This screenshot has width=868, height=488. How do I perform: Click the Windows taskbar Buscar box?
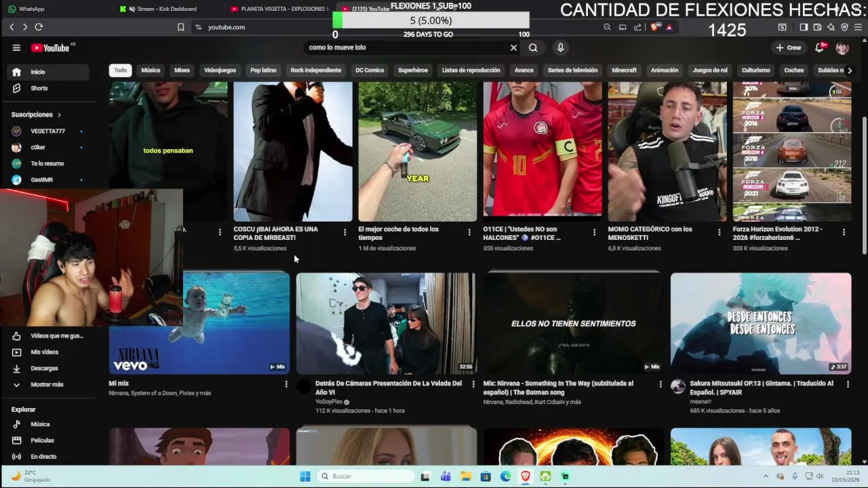tap(366, 476)
